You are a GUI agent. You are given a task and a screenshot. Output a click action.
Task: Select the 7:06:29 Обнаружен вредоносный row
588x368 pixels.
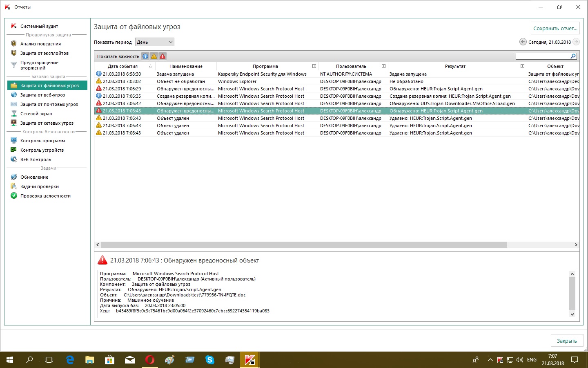coord(337,89)
